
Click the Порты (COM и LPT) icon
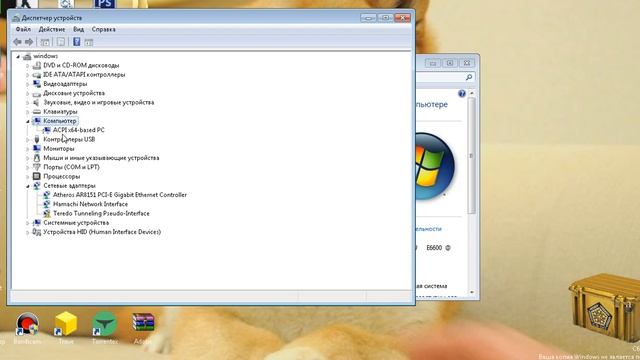pyautogui.click(x=37, y=167)
